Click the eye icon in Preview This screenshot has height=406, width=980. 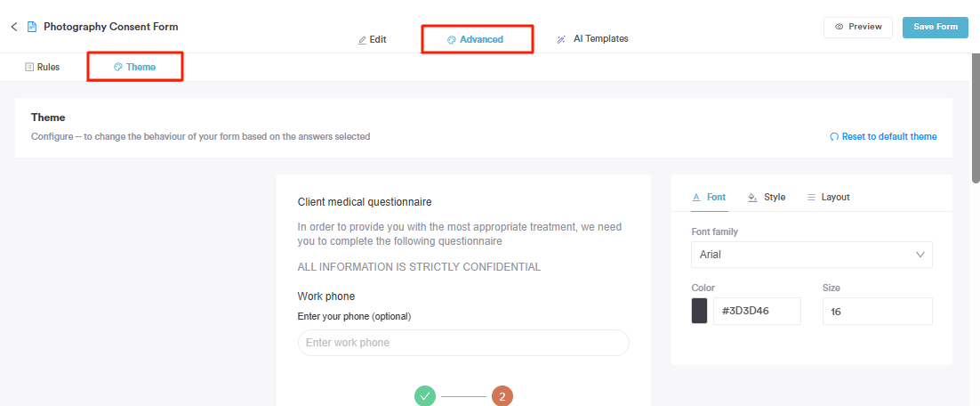click(839, 27)
